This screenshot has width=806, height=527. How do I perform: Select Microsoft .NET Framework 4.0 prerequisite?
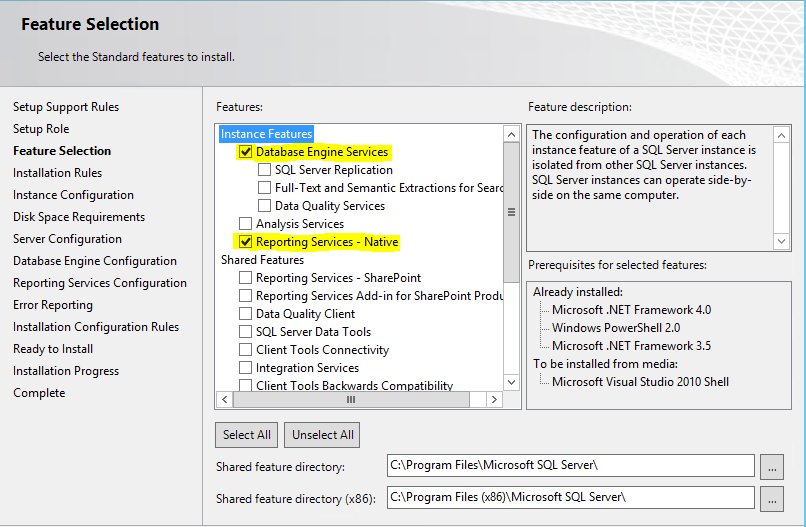coord(632,310)
